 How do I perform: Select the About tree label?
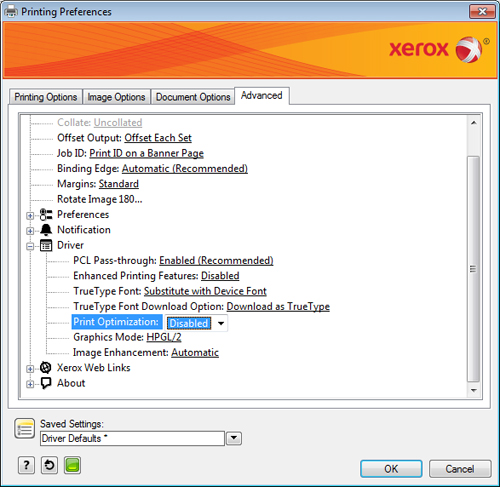click(71, 383)
